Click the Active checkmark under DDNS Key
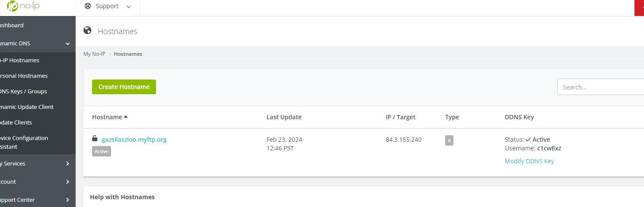This screenshot has height=207, width=644. coord(528,140)
